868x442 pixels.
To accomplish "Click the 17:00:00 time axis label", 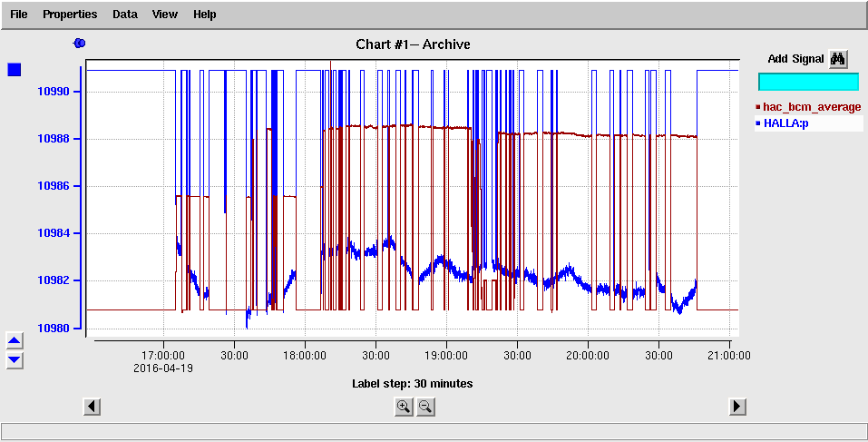I will click(x=163, y=355).
